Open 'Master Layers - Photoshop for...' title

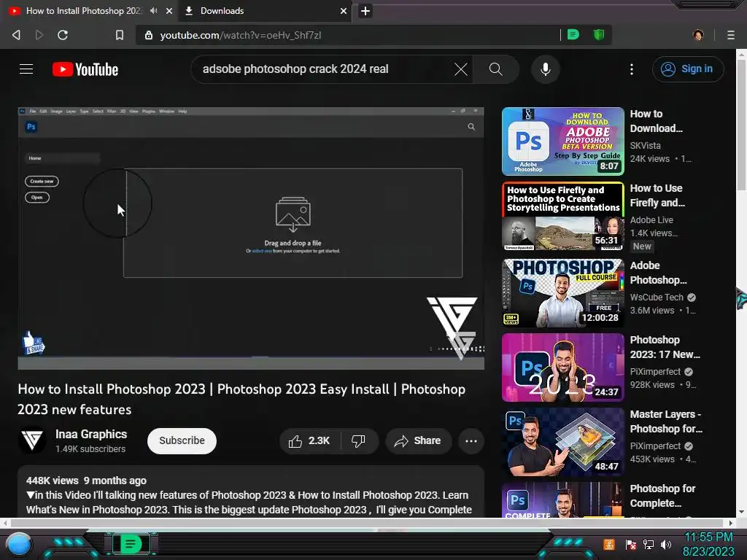[x=666, y=421]
